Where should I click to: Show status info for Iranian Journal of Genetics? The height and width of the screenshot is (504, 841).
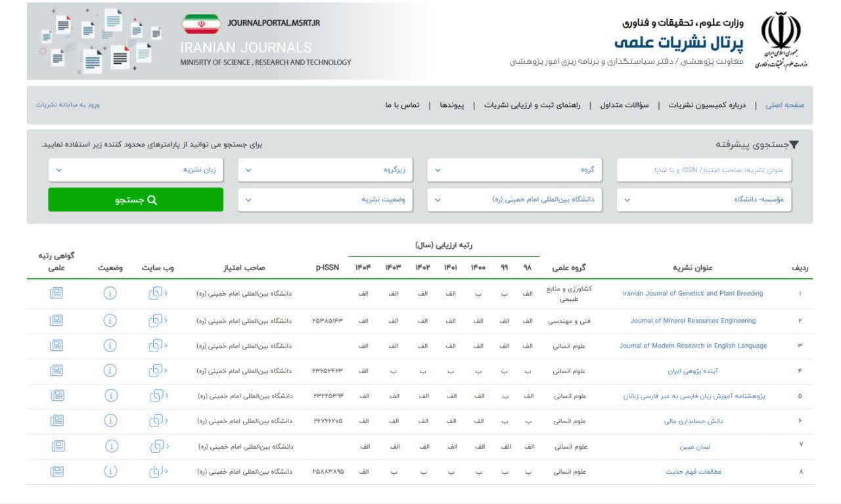[110, 294]
